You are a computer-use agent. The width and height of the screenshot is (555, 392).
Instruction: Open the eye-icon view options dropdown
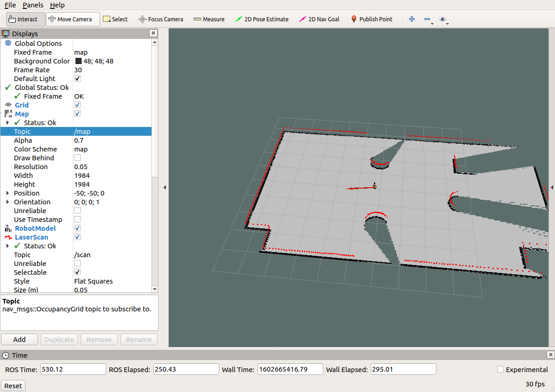click(444, 19)
